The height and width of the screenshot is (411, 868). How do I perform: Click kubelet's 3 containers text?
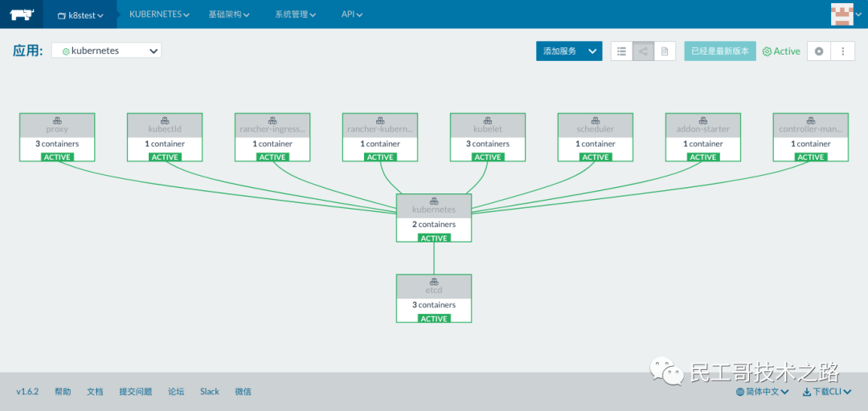click(x=488, y=144)
